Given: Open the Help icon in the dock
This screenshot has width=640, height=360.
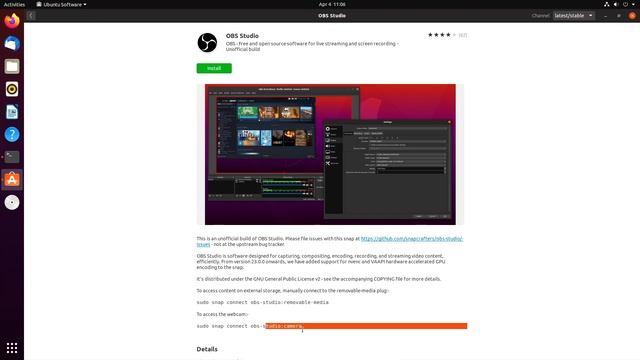Looking at the screenshot, I should pyautogui.click(x=12, y=134).
